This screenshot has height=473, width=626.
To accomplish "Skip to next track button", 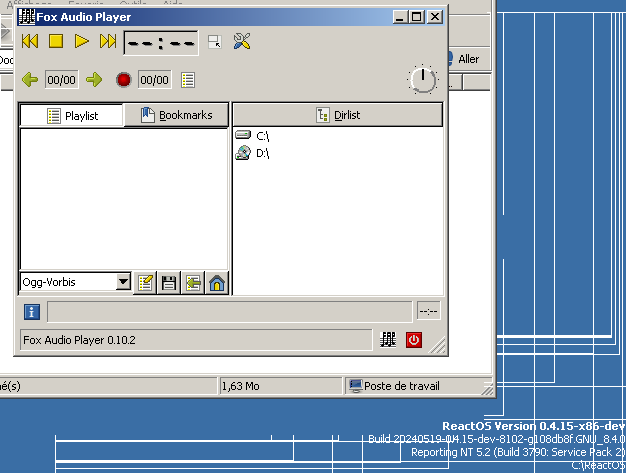I will (108, 41).
